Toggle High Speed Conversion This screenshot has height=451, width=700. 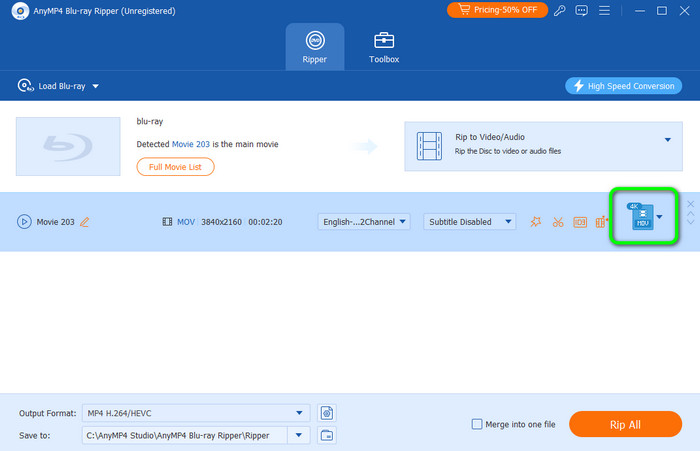click(x=623, y=86)
